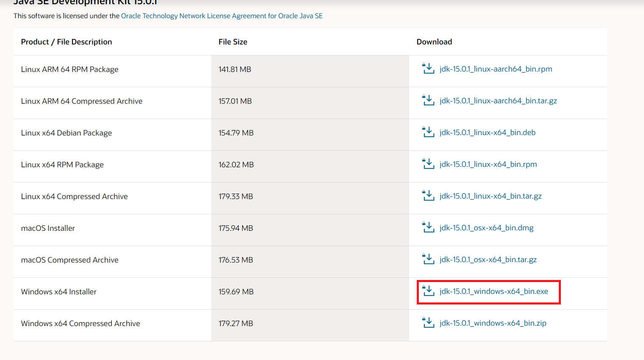Click the 179.27 MB file size cell

(x=310, y=325)
